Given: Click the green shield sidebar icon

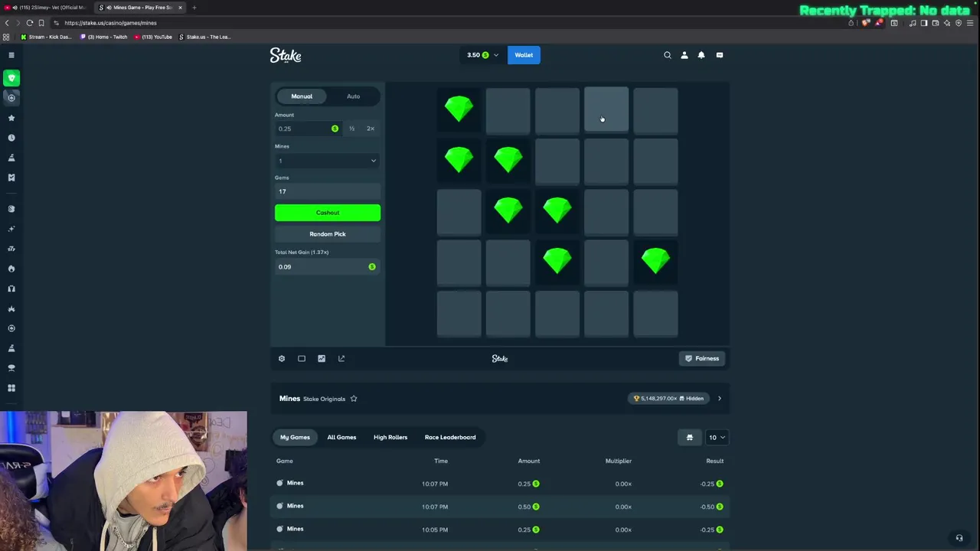Looking at the screenshot, I should (11, 77).
